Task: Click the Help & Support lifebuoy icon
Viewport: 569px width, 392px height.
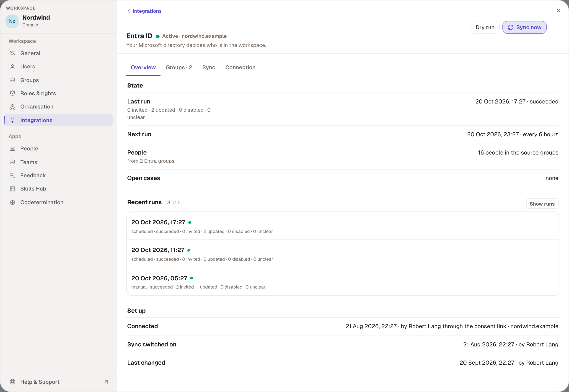Action: pos(13,382)
